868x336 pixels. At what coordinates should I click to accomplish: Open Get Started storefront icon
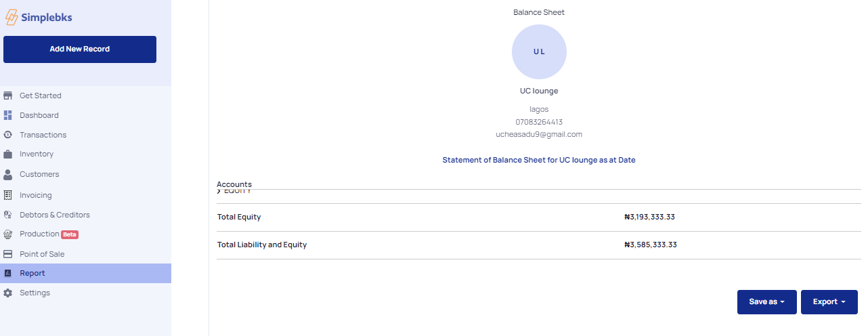point(8,96)
